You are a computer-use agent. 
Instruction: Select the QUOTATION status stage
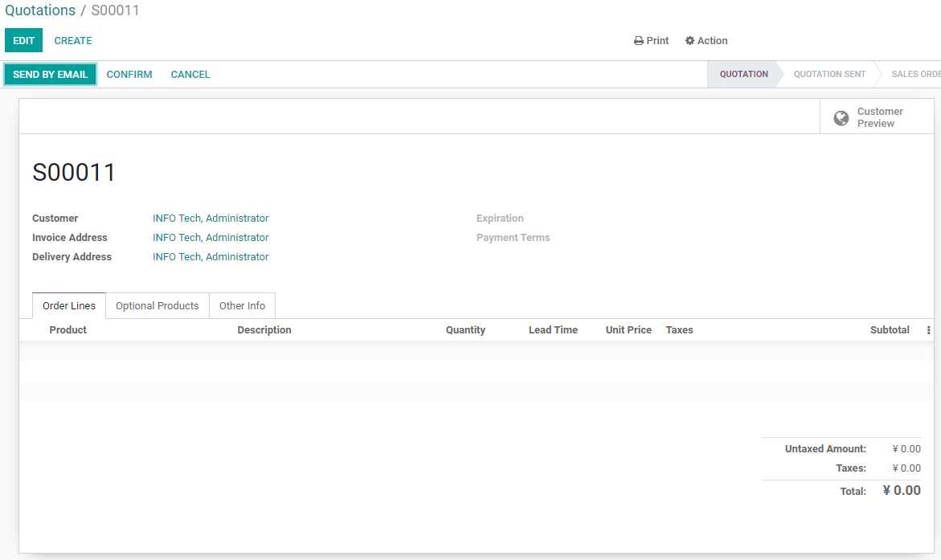tap(743, 74)
